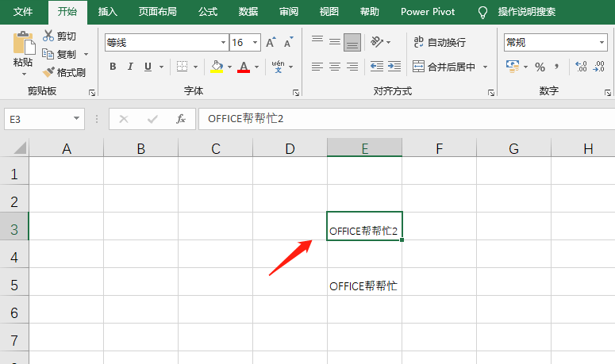
Task: Click the text orientation icon
Action: 376,41
